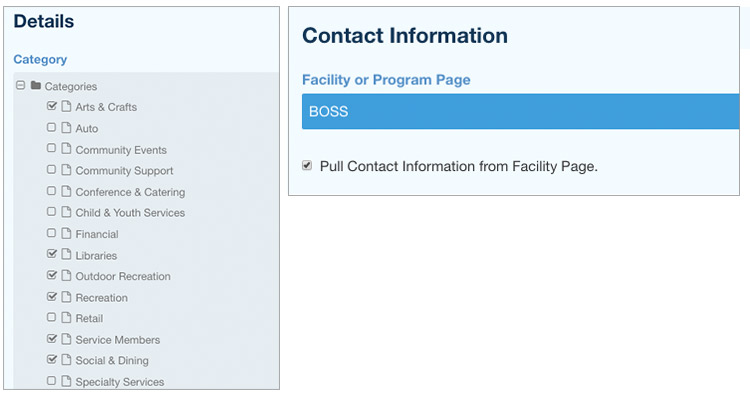Click the Retail page icon
This screenshot has height=398, width=750.
[66, 317]
